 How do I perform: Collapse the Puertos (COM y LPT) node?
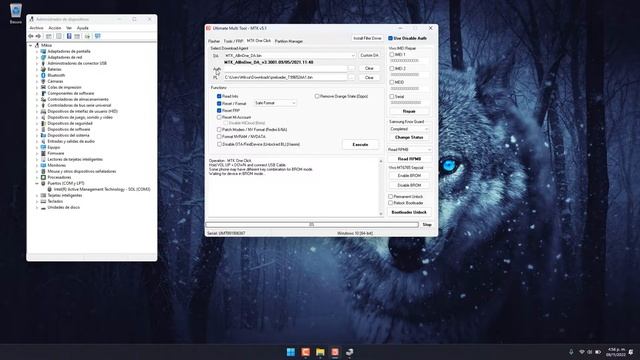37,184
